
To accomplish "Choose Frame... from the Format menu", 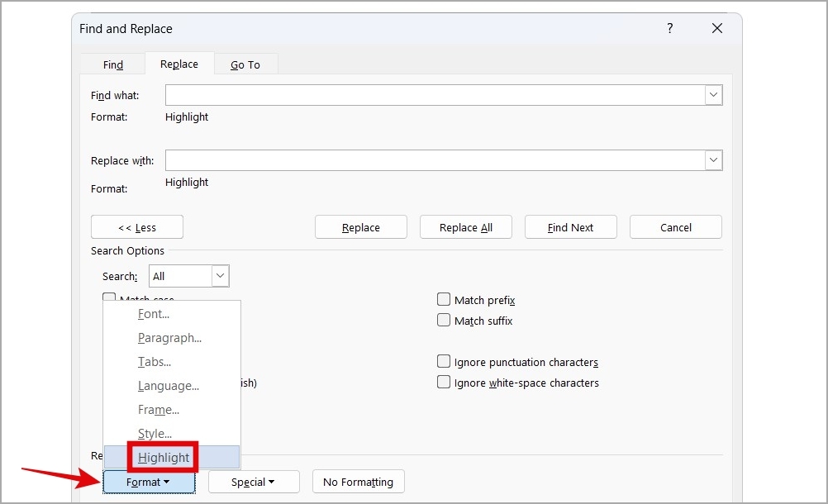I will [172, 410].
